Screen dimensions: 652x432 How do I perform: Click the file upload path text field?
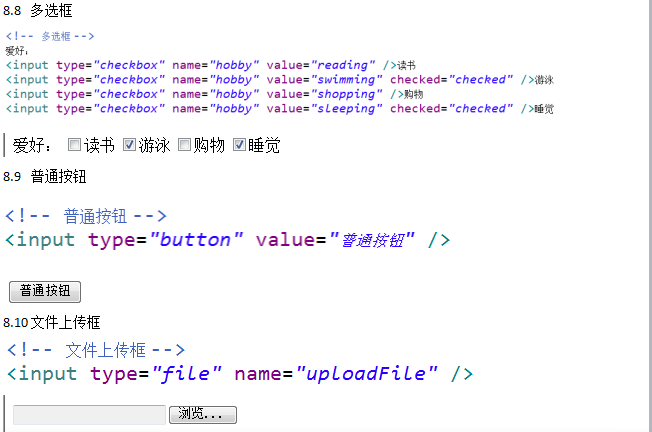click(x=89, y=415)
